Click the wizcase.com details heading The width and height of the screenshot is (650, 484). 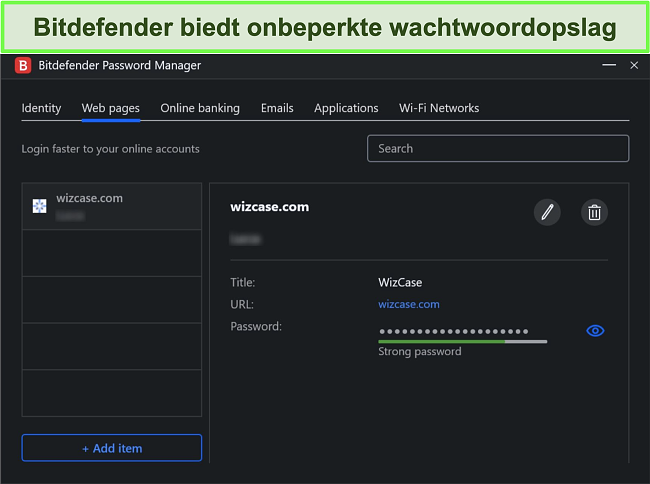pyautogui.click(x=269, y=207)
